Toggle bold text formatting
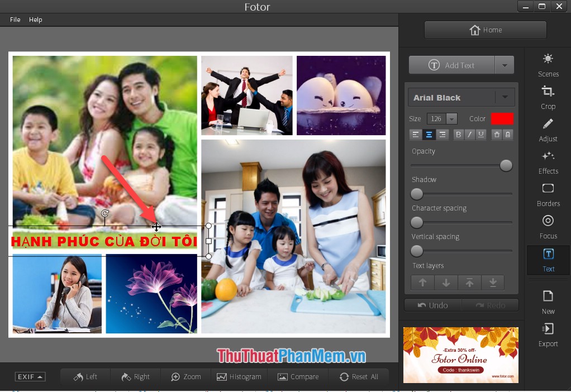The height and width of the screenshot is (392, 571). coord(458,135)
